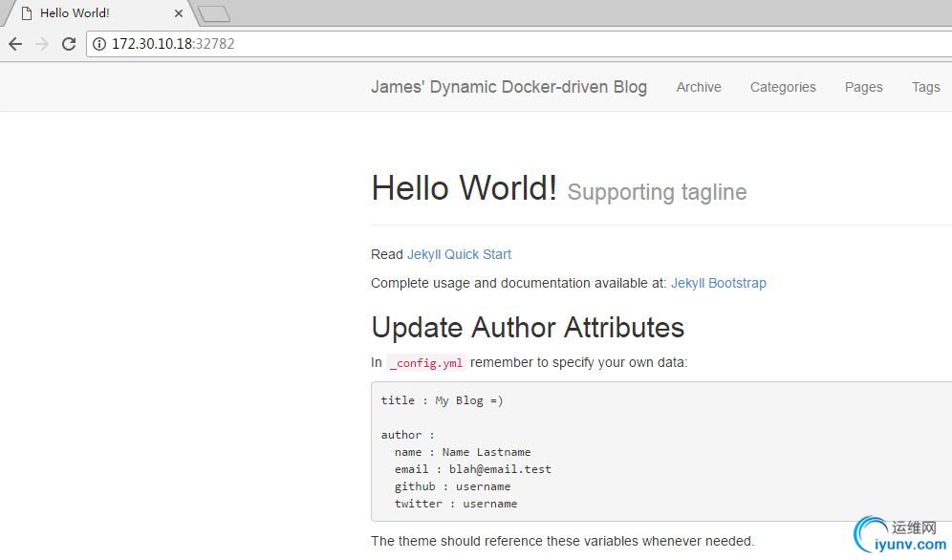Click the code line 'author :'
This screenshot has width=952, height=560.
coord(408,435)
